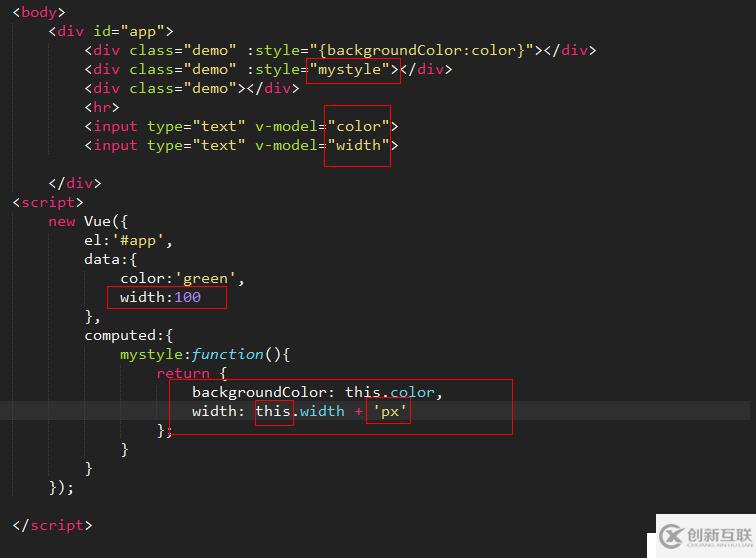Click the backgroundColor: this.color line
Viewport: 756px width, 558px height.
pyautogui.click(x=317, y=392)
